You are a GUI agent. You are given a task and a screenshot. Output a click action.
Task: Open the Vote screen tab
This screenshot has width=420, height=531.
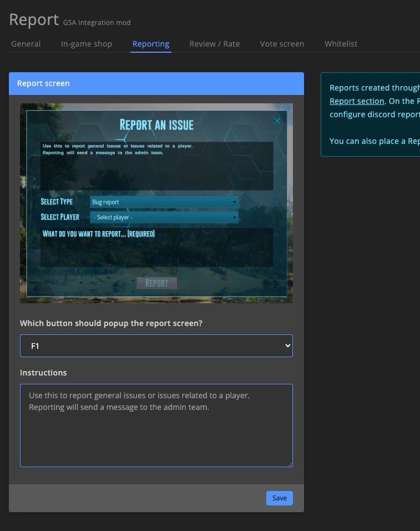point(282,44)
